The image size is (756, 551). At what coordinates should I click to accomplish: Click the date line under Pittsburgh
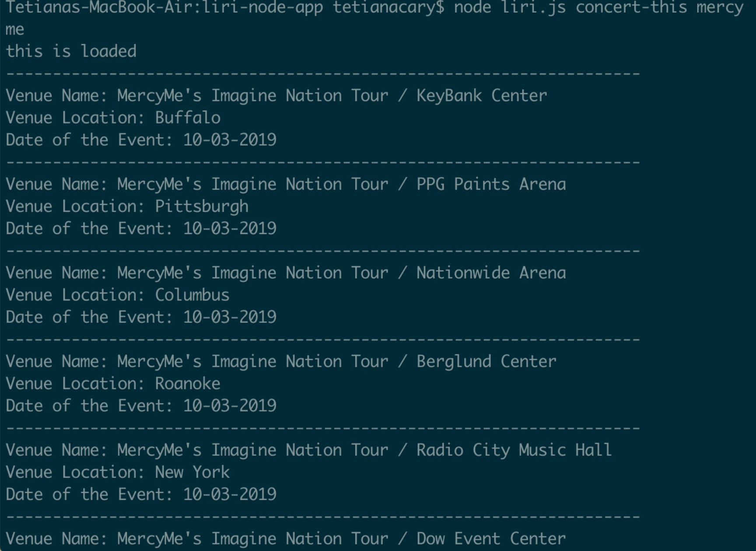141,228
